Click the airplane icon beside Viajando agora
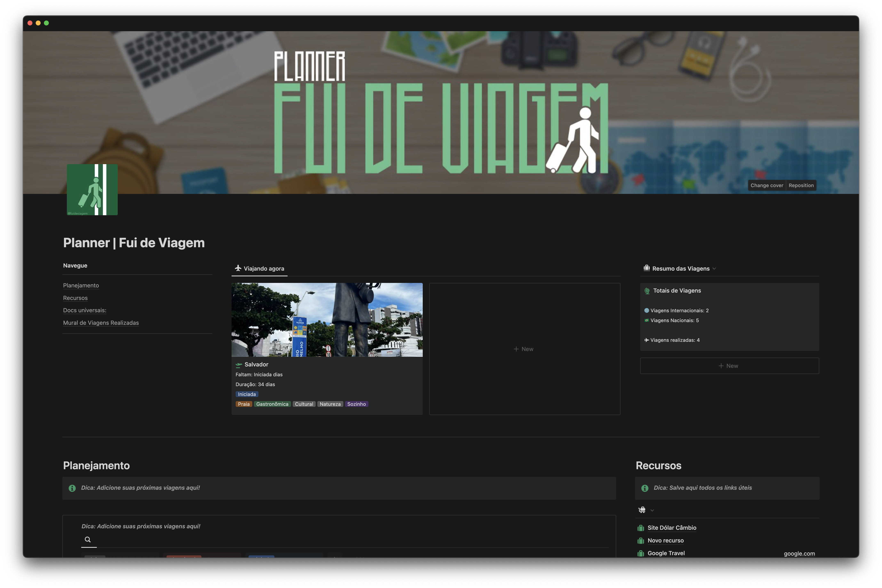Image resolution: width=882 pixels, height=588 pixels. [238, 268]
